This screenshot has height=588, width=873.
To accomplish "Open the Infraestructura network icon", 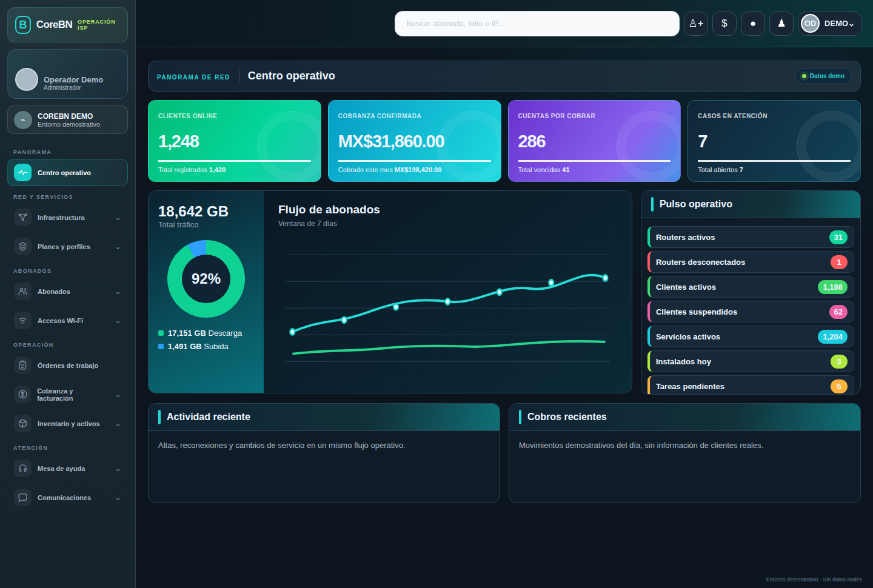I will (x=22, y=218).
